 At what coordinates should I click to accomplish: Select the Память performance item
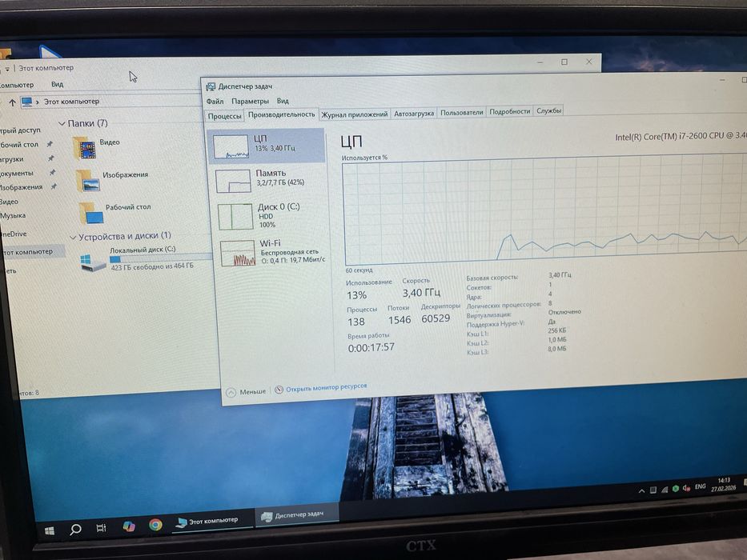(x=270, y=180)
